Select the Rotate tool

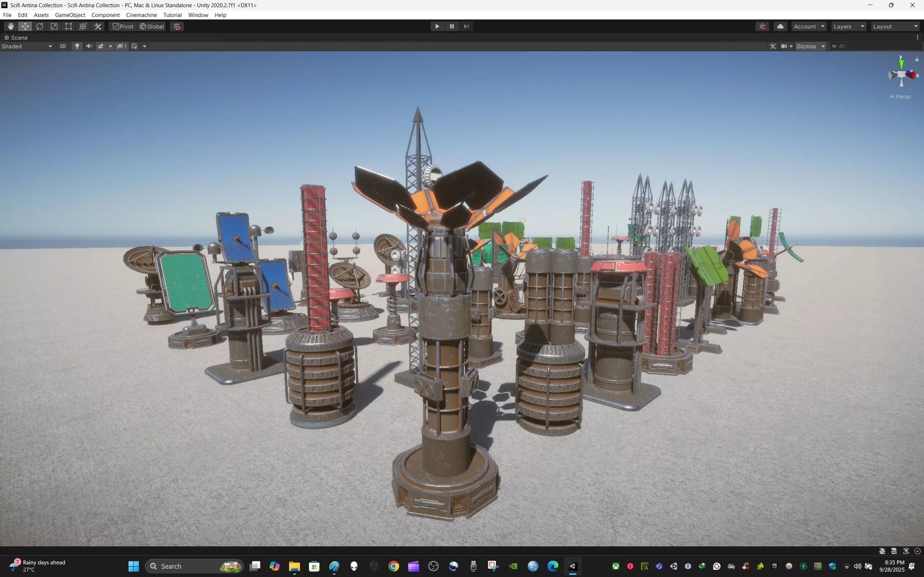pos(40,26)
